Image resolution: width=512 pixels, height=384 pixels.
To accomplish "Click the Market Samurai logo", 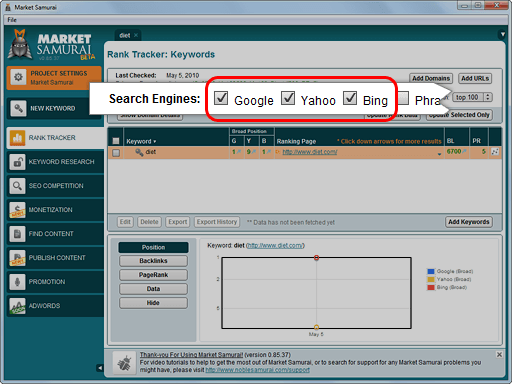I will (52, 45).
